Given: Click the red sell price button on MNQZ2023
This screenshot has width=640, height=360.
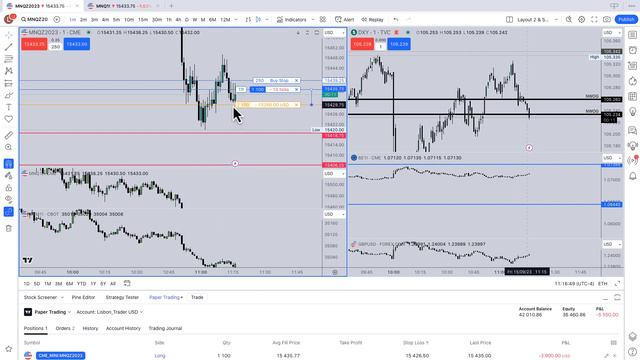Looking at the screenshot, I should click(x=34, y=44).
